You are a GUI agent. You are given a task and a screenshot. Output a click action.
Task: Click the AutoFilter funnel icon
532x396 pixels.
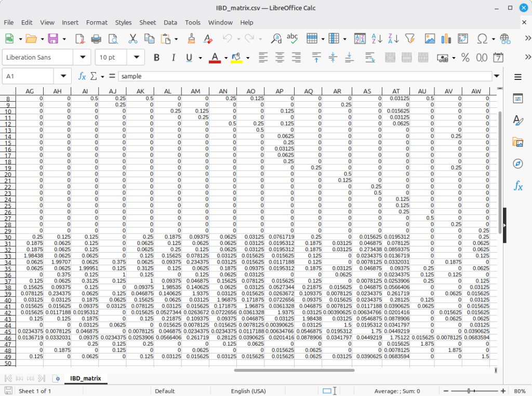point(410,39)
